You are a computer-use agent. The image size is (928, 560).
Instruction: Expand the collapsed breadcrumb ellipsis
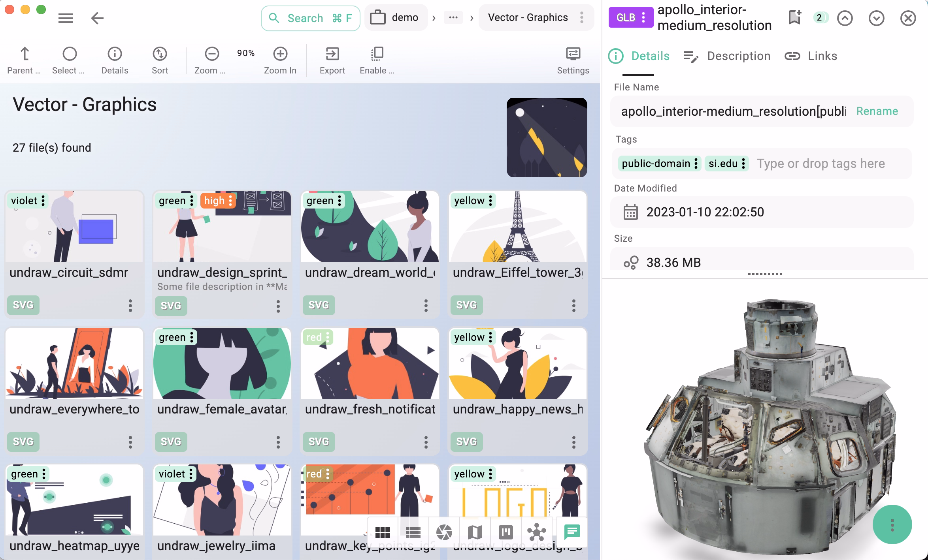click(453, 17)
